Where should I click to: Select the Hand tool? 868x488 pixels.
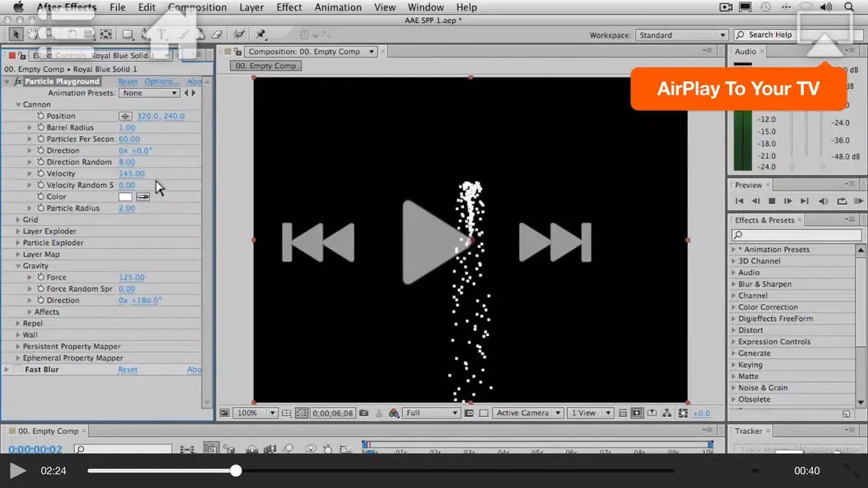(x=33, y=34)
